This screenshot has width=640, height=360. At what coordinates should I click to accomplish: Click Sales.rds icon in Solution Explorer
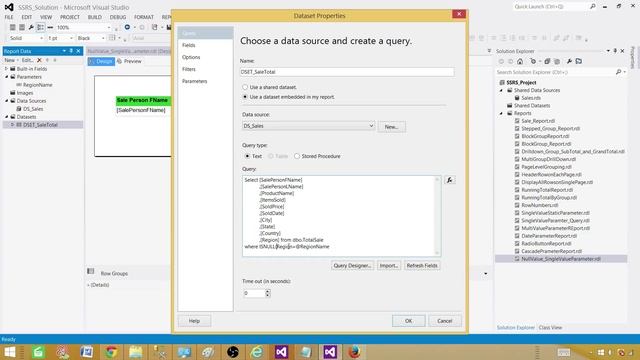517,98
